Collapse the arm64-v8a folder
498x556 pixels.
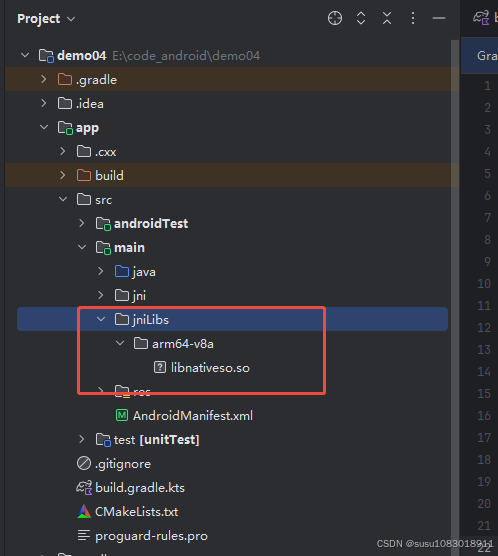pos(120,343)
